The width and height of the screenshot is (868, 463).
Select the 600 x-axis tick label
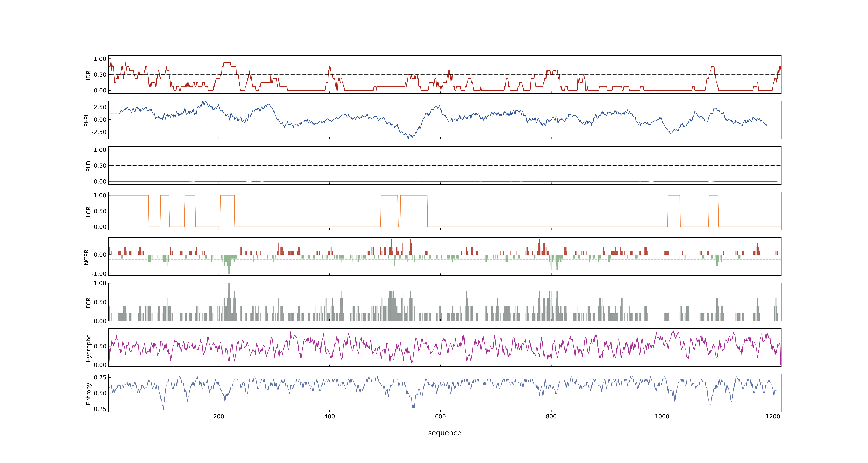click(x=440, y=416)
